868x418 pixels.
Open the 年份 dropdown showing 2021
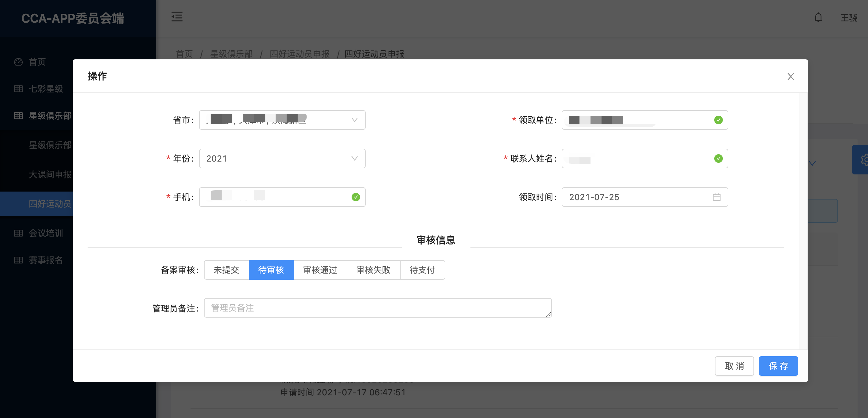(x=282, y=159)
